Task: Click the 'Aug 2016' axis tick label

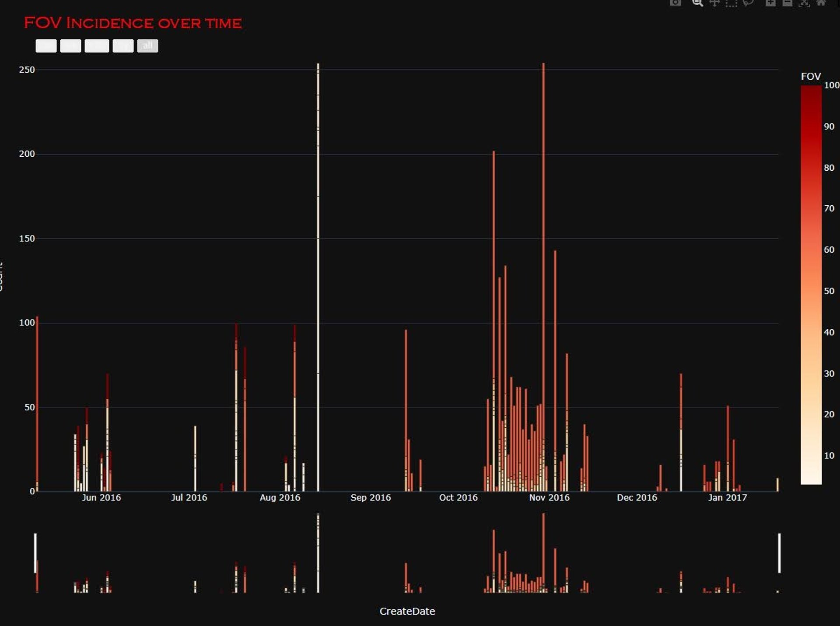Action: (x=280, y=497)
